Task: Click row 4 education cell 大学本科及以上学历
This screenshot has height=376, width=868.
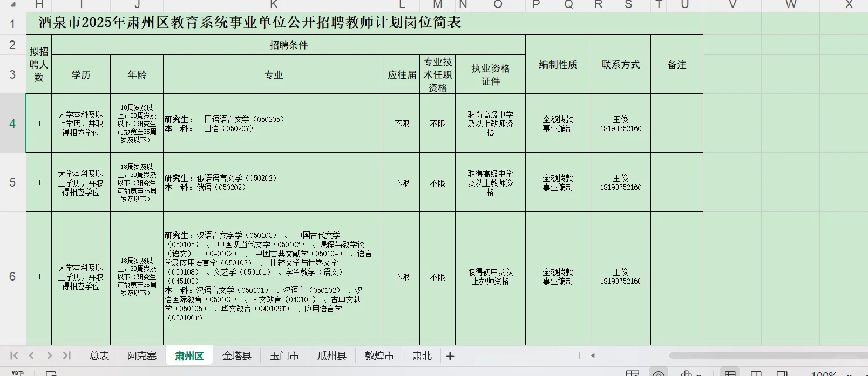Action: coord(81,124)
